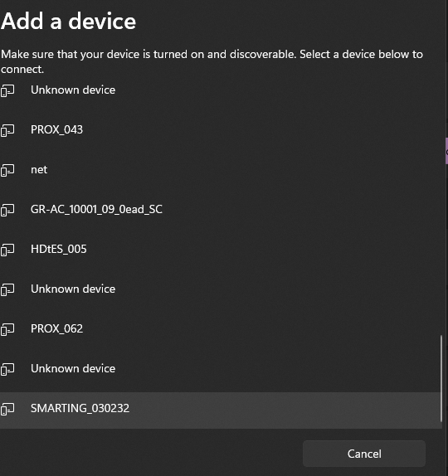
Task: Click the icon of the topmost Unknown device
Action: (7, 90)
